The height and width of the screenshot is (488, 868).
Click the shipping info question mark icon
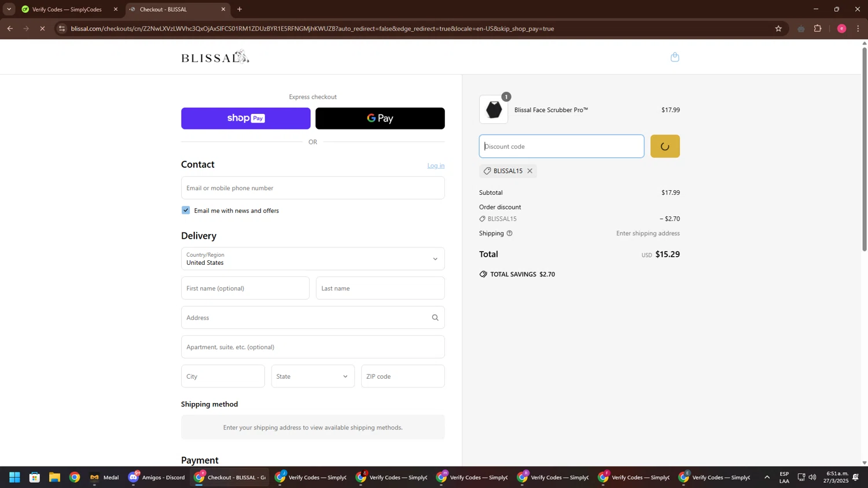(509, 234)
